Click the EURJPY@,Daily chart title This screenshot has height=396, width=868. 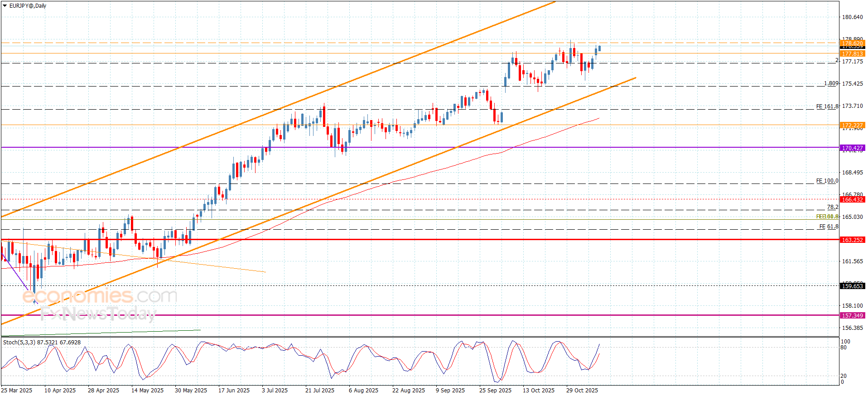pyautogui.click(x=28, y=6)
